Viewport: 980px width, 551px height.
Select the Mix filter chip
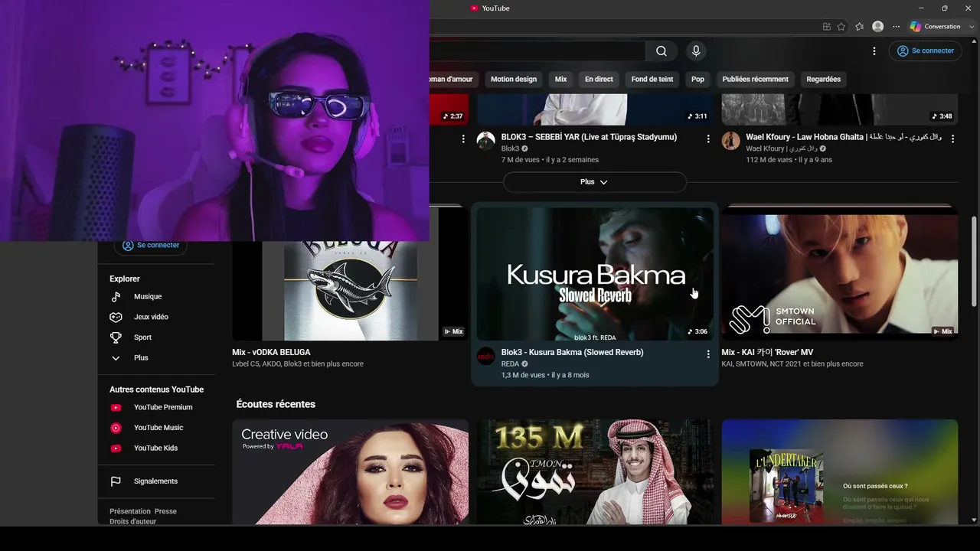point(561,80)
